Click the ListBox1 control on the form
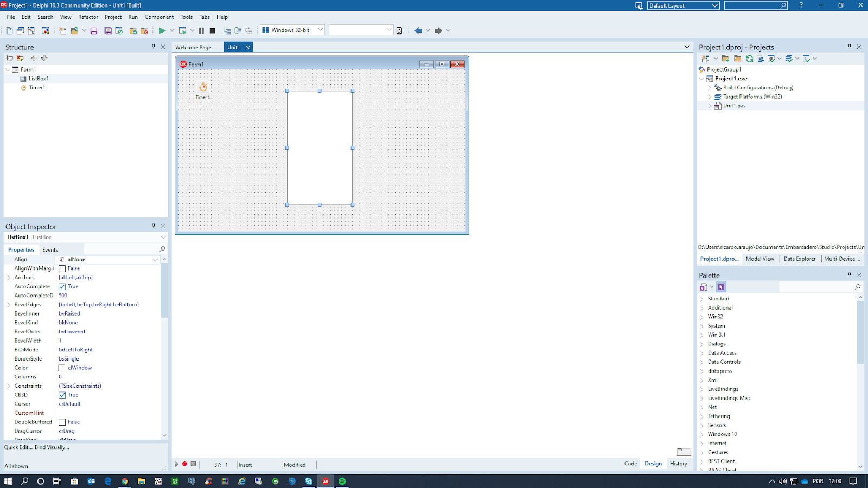Screen dimensions: 868x488 coord(320,147)
